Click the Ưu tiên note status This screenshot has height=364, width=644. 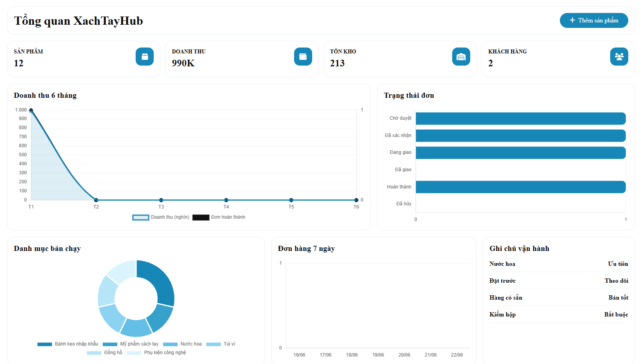[618, 264]
